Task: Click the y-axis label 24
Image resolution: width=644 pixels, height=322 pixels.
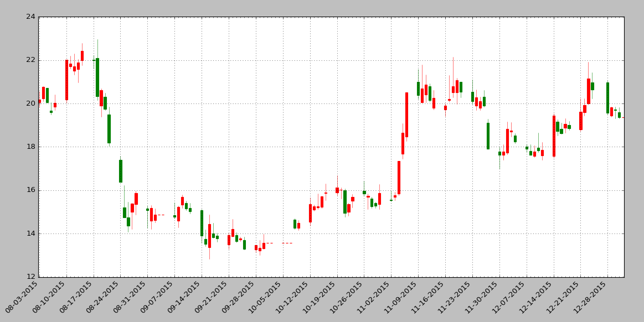Action: [x=31, y=17]
